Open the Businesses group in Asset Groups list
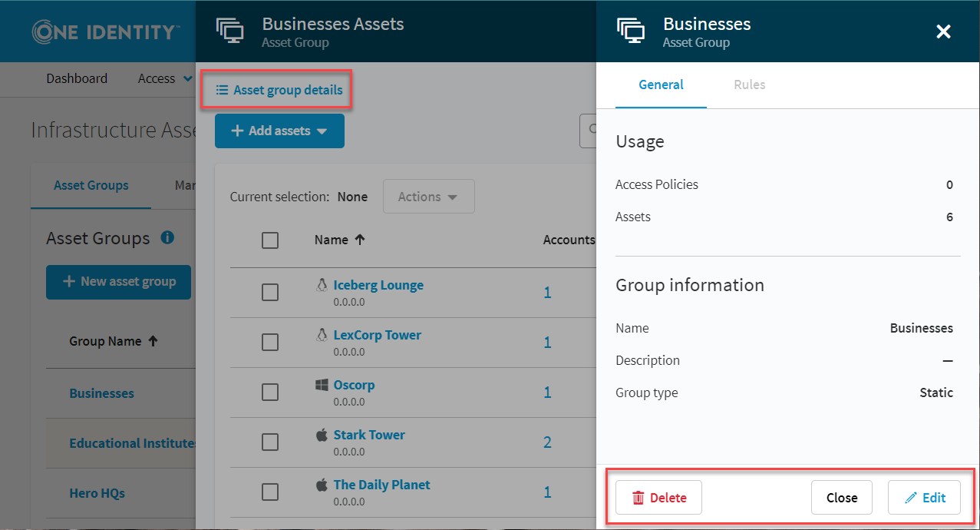The height and width of the screenshot is (530, 980). click(101, 393)
